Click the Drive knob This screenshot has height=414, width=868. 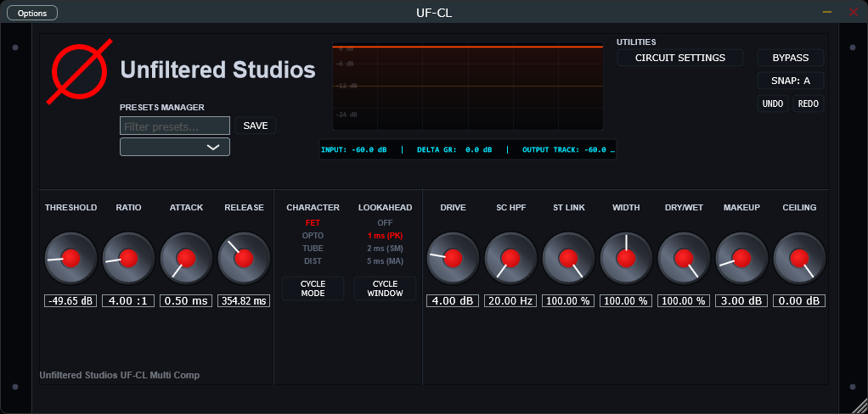pos(453,258)
